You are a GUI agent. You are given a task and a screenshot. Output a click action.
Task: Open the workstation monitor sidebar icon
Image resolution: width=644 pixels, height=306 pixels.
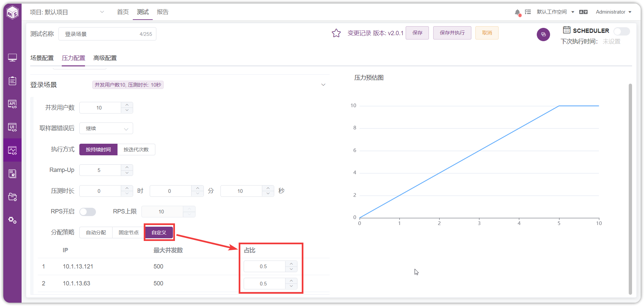tap(13, 58)
